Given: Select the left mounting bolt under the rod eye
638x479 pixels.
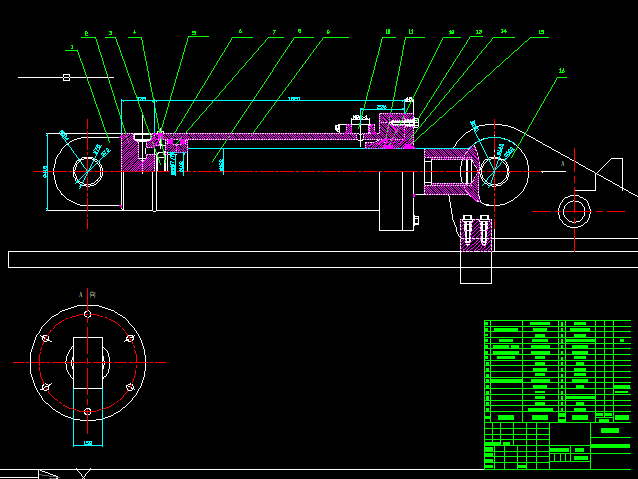Looking at the screenshot, I should tap(468, 230).
